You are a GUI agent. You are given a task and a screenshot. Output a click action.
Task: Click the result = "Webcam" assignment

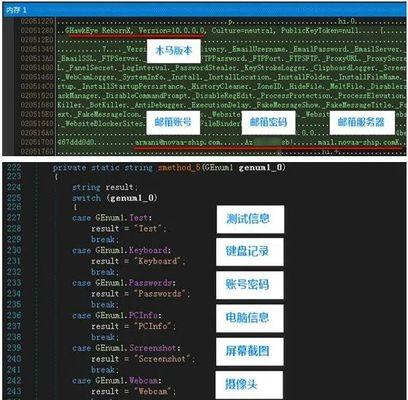(x=133, y=391)
